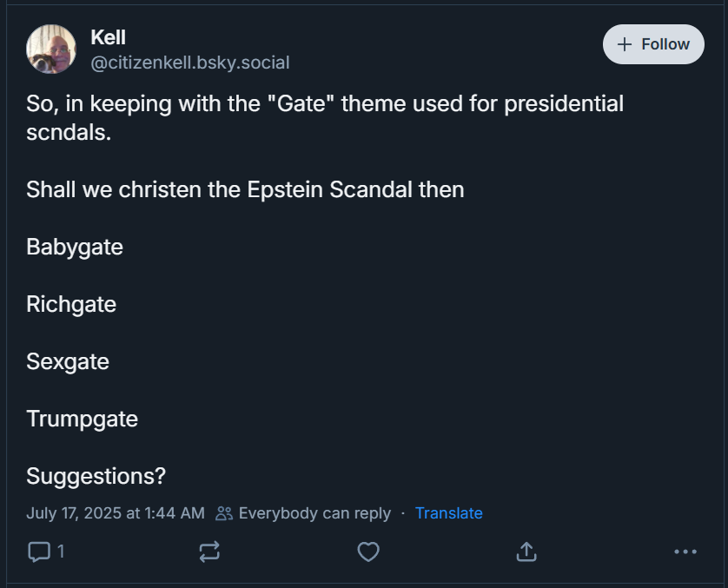Open the three-dot more options menu

[685, 551]
